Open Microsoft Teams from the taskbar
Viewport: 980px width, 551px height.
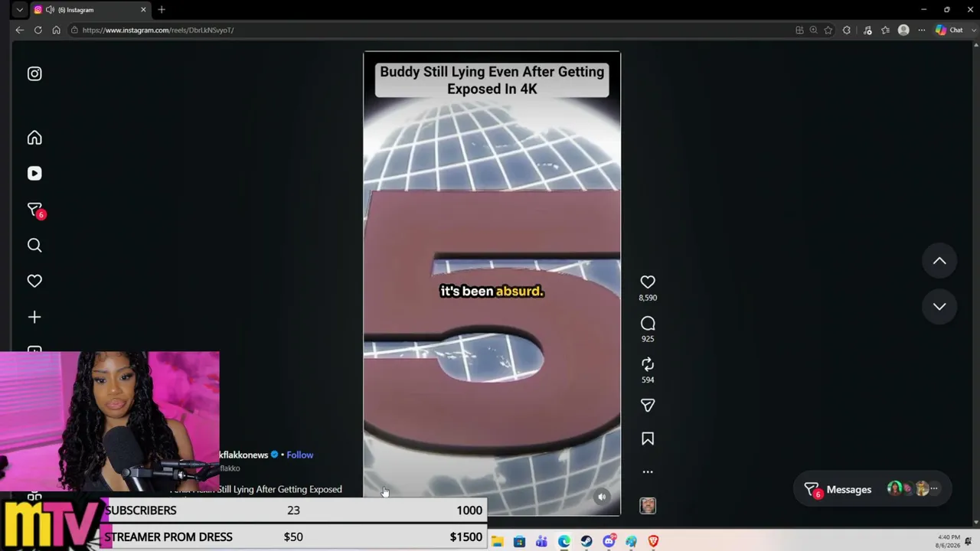tap(541, 542)
